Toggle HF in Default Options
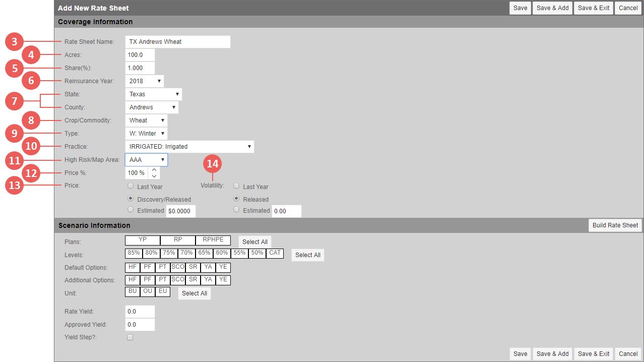The height and width of the screenshot is (362, 644). coord(132,267)
